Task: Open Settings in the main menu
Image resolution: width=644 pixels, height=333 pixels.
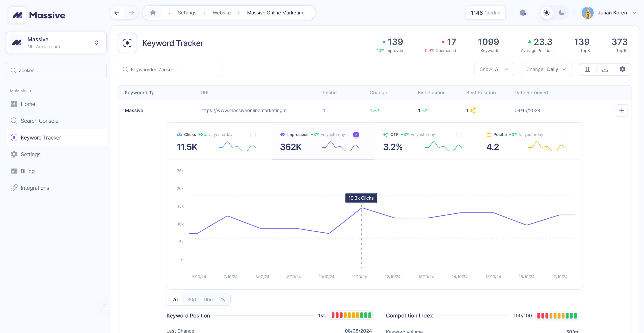Action: tap(56, 154)
